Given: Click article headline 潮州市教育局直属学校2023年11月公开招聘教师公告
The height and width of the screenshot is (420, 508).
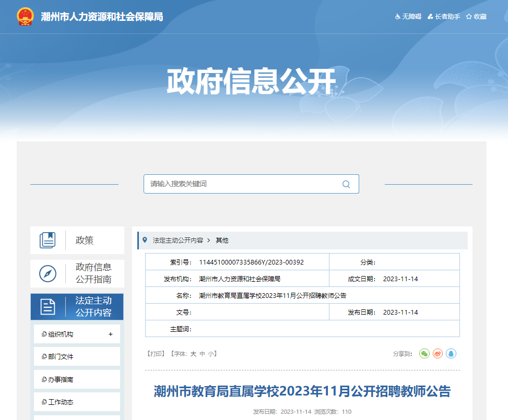Looking at the screenshot, I should click(302, 391).
